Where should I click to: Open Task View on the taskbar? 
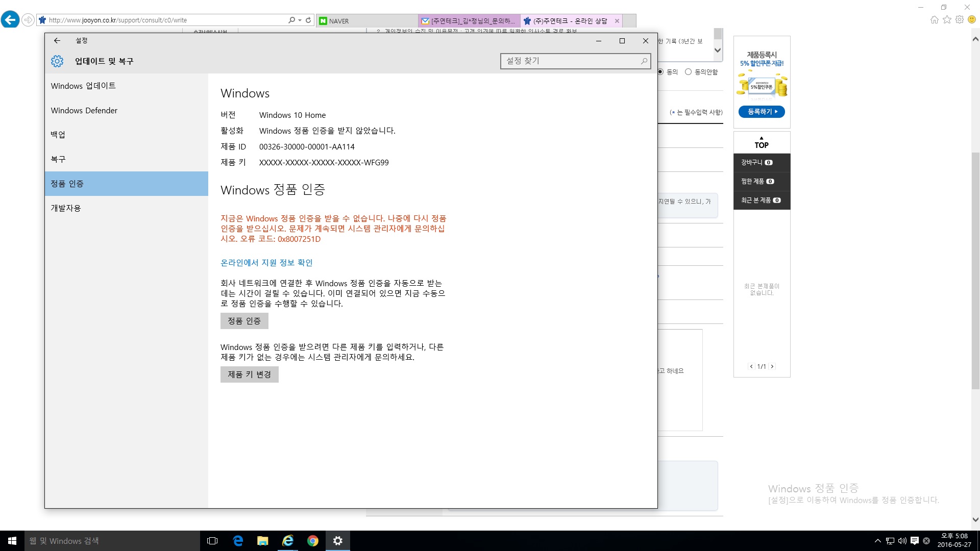point(212,541)
